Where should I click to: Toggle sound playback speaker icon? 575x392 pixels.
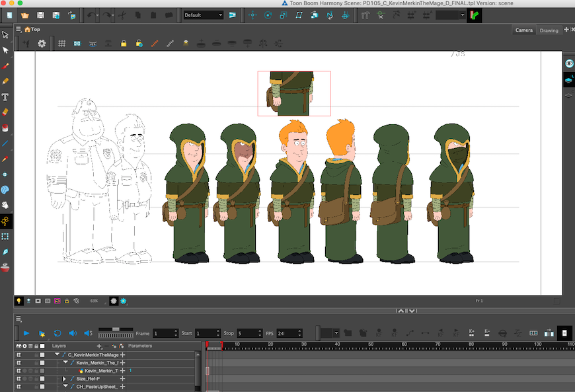[72, 333]
